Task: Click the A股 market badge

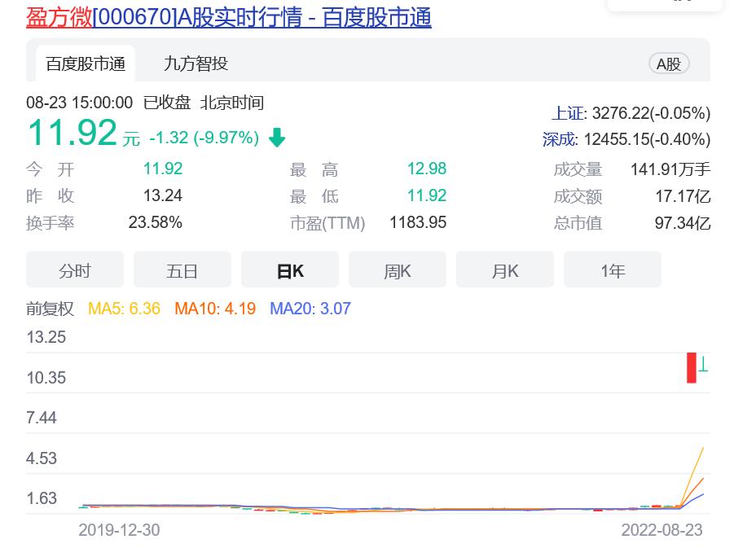Action: 668,63
